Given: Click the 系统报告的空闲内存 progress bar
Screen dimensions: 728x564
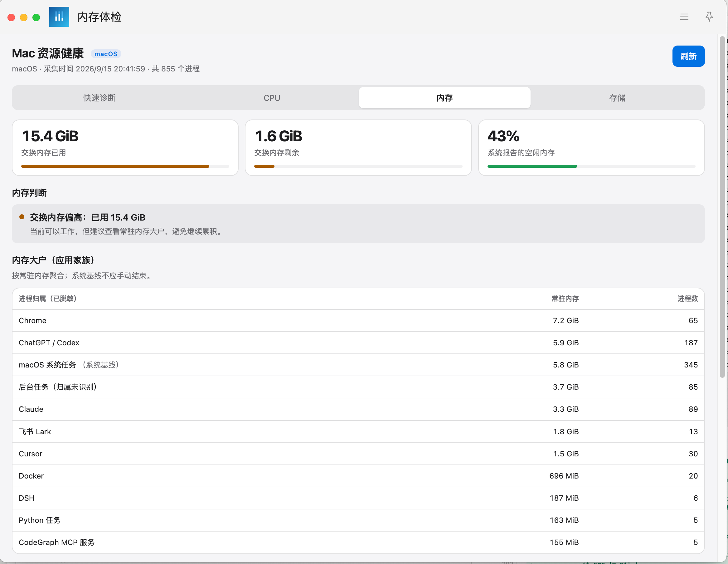Looking at the screenshot, I should tap(591, 166).
